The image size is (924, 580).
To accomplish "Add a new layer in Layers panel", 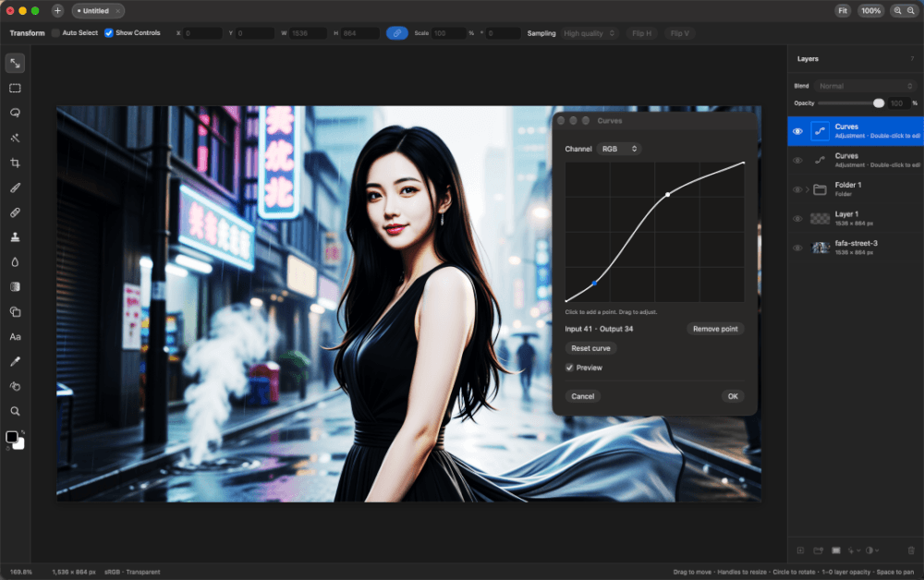I will 800,550.
